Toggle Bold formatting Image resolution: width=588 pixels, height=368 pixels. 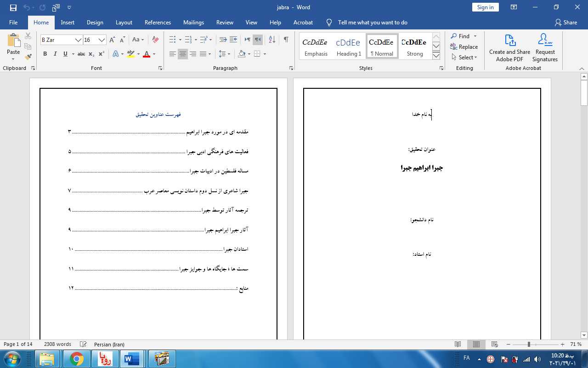pos(45,54)
